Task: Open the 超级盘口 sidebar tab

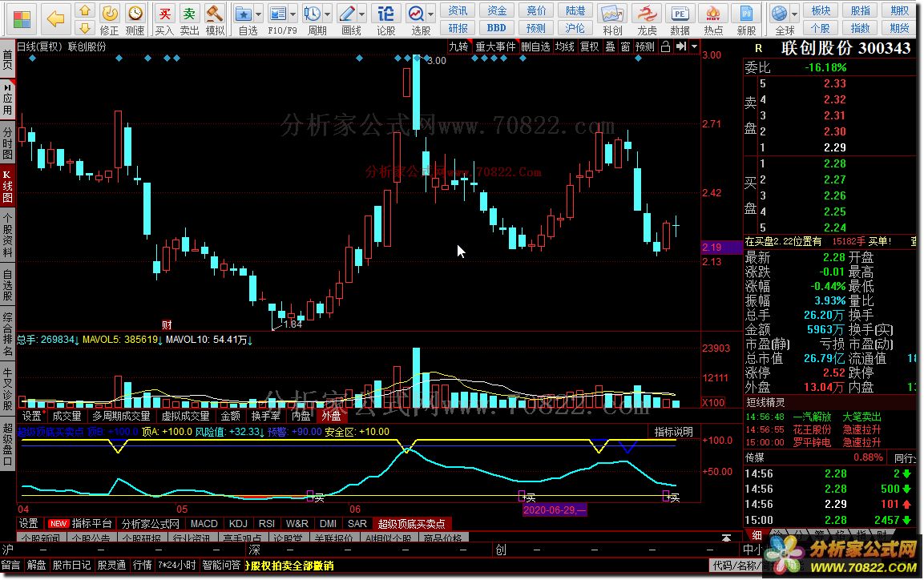Action: [7, 443]
